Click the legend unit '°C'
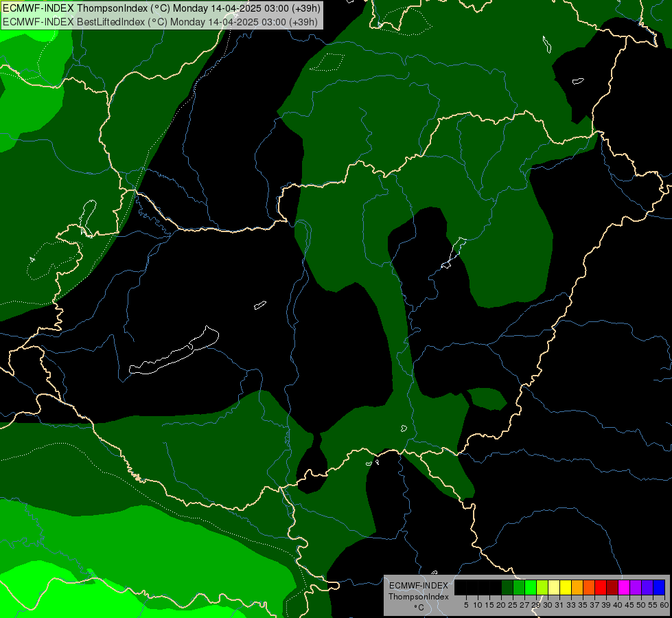The image size is (672, 618). point(419,608)
